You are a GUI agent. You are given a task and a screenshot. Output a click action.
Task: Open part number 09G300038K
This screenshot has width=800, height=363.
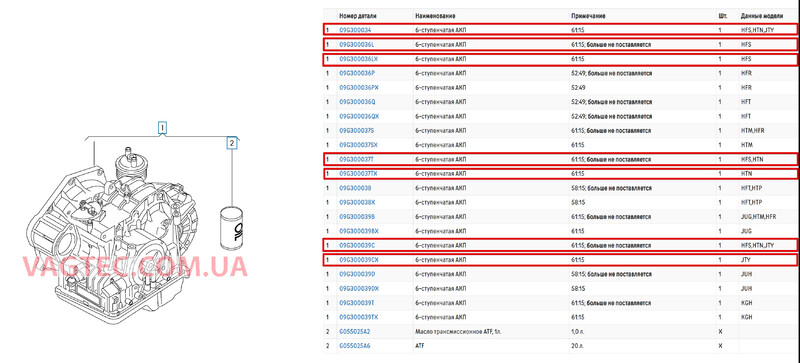click(358, 202)
